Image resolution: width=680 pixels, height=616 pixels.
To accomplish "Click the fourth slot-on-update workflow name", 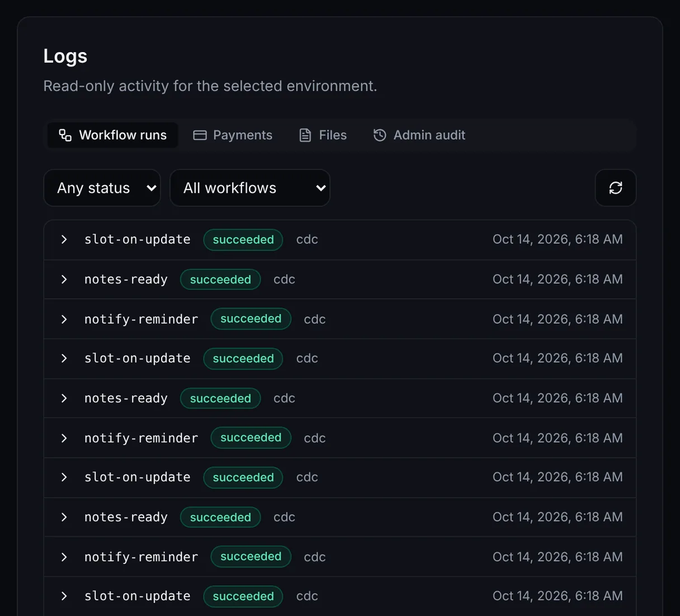I will click(x=138, y=596).
